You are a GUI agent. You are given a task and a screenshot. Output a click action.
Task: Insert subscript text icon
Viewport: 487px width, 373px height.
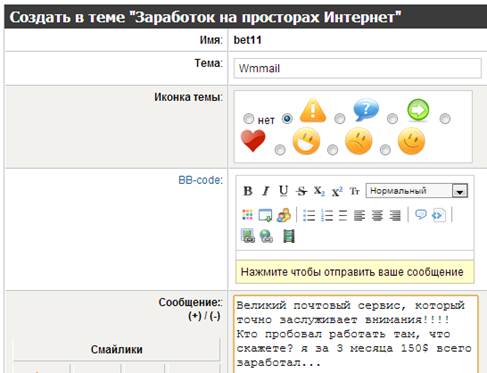[319, 191]
